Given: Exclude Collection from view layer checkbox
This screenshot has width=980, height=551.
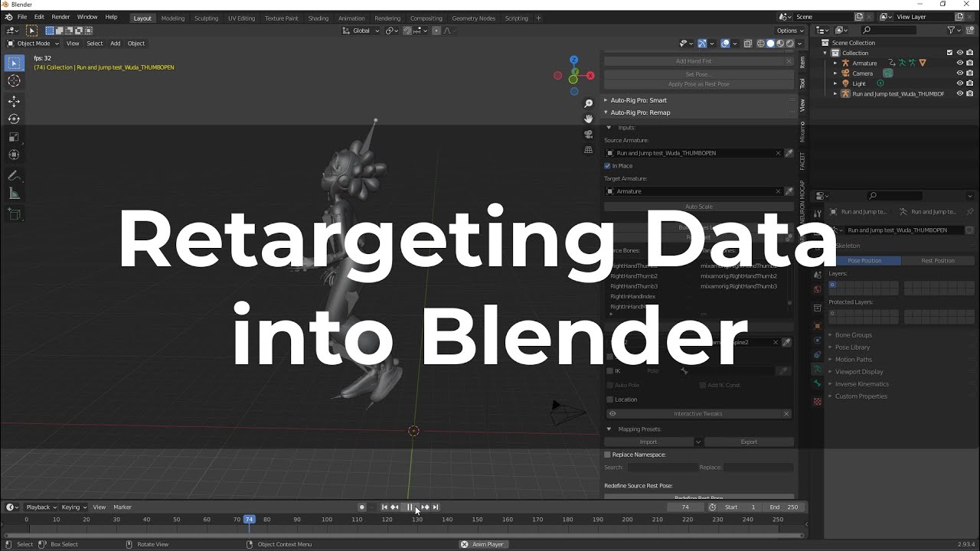Looking at the screenshot, I should pyautogui.click(x=950, y=53).
